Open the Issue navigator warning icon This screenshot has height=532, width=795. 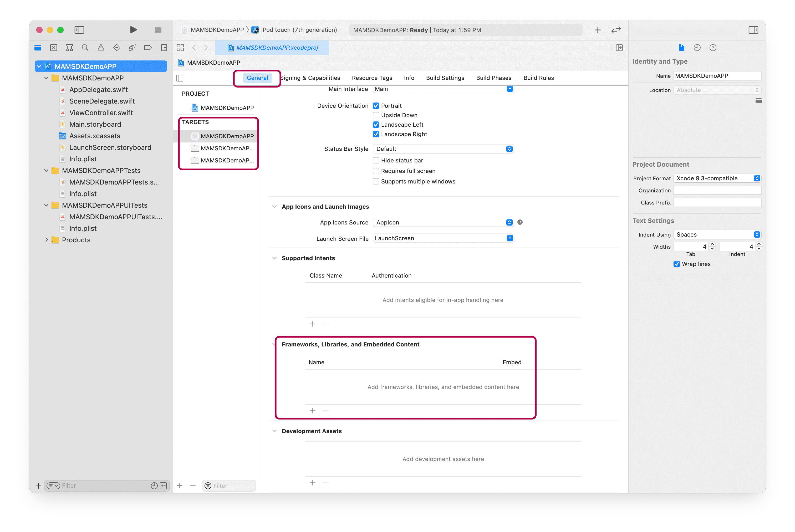point(101,48)
